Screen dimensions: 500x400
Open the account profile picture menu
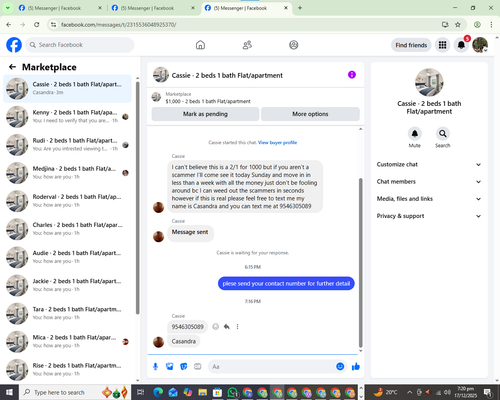pos(480,45)
